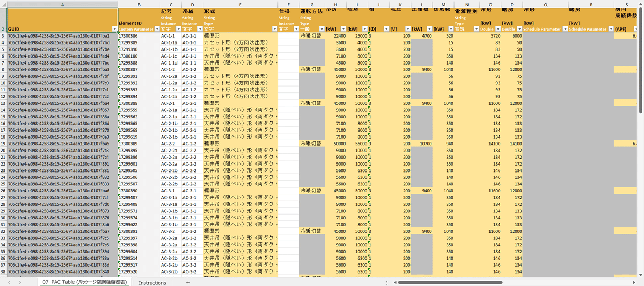Click the Element ID header cell
The width and height of the screenshot is (644, 286).
(139, 20)
